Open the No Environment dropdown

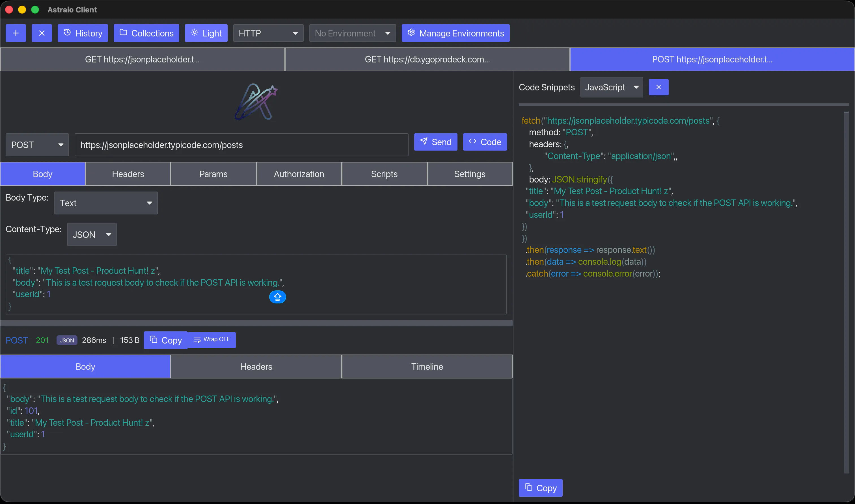click(352, 33)
